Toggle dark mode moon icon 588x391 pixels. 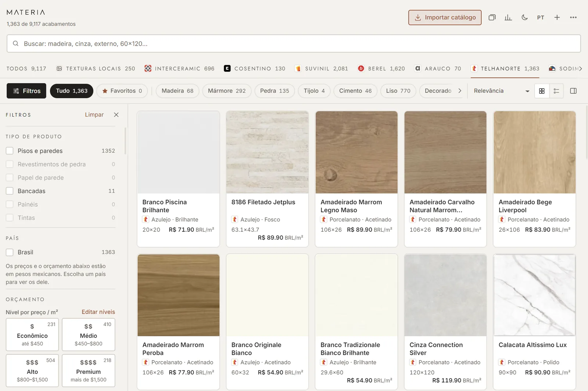[524, 17]
